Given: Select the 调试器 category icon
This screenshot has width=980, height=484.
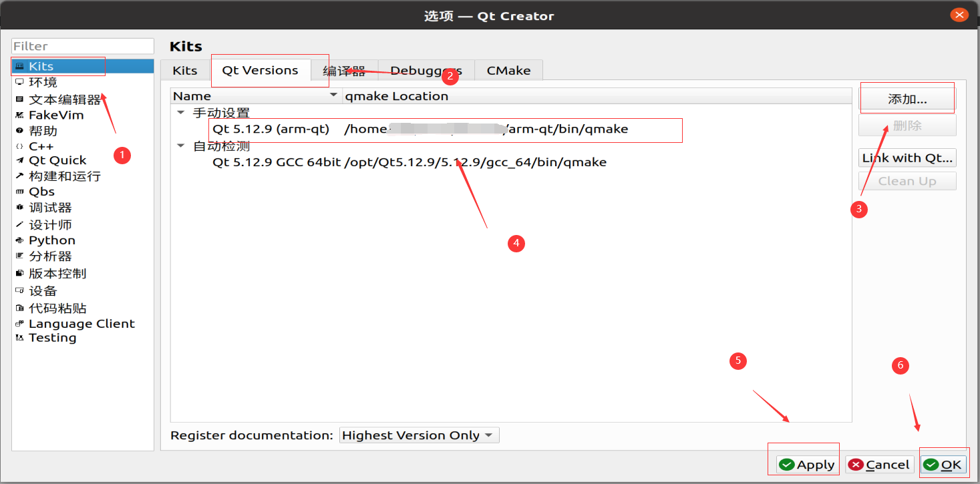Looking at the screenshot, I should [x=19, y=208].
